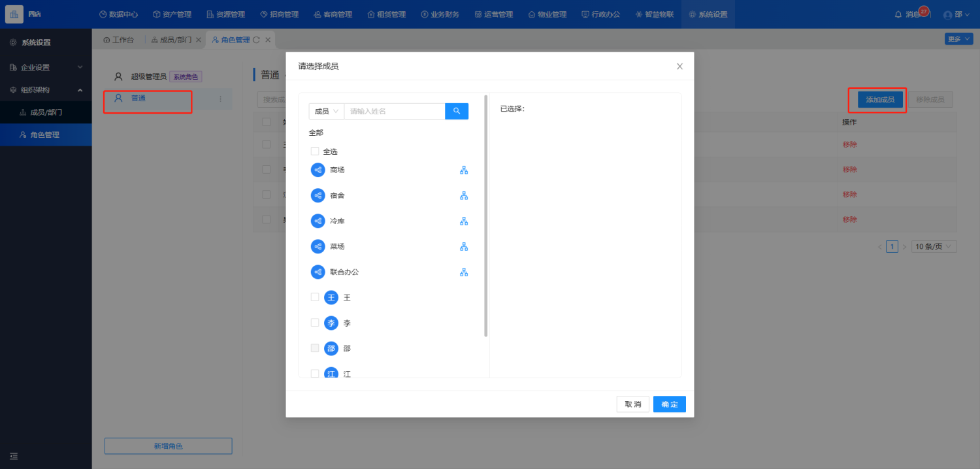Screen dimensions: 980x469
Task: Switch to the 工作台 tab
Action: (x=118, y=40)
